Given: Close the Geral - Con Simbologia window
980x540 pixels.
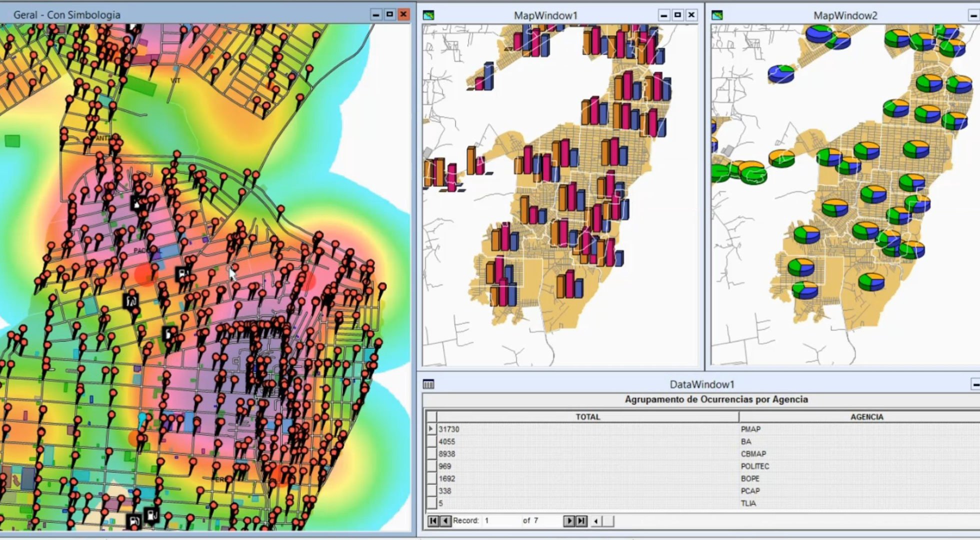Looking at the screenshot, I should pyautogui.click(x=403, y=14).
